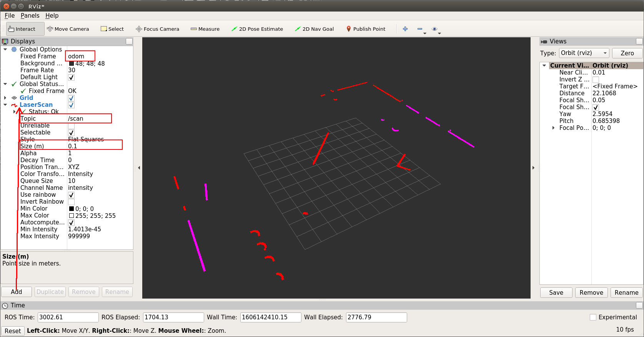Screen dimensions: 644x337
Task: Click the Size (m) value 0.1
Action: click(72, 146)
